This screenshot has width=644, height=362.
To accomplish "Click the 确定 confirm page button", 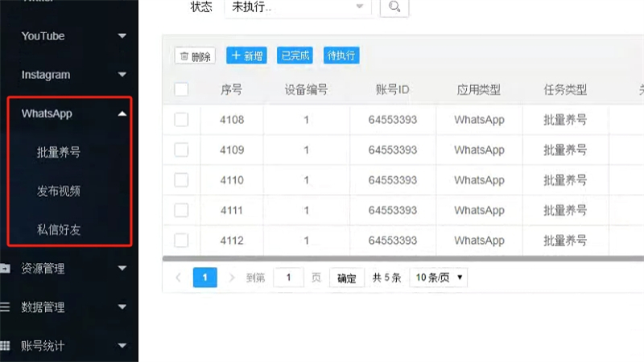I will pyautogui.click(x=347, y=278).
